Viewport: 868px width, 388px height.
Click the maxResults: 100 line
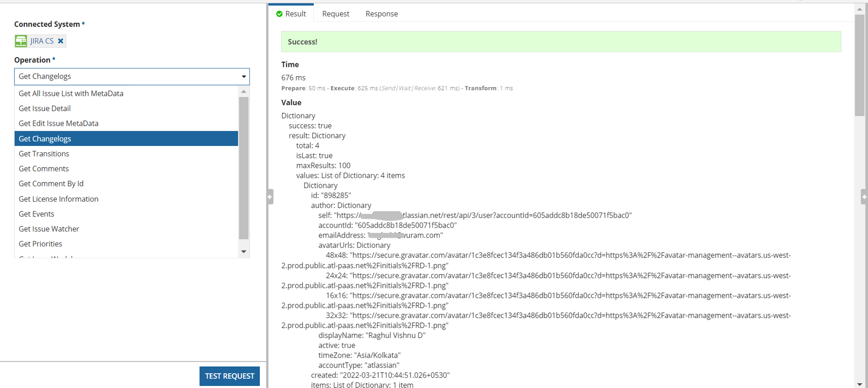click(x=323, y=165)
